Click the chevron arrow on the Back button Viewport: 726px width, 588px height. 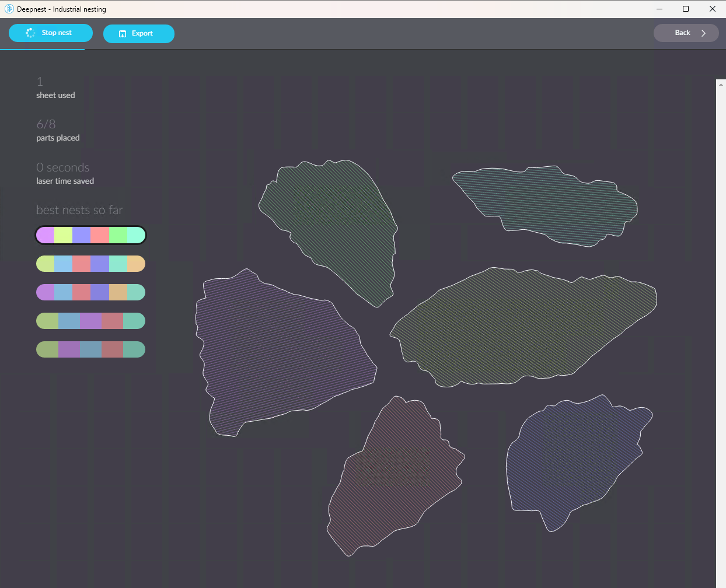704,33
